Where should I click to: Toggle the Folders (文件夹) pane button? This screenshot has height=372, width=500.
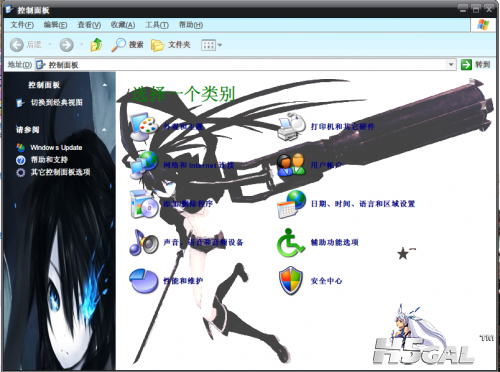coord(171,45)
